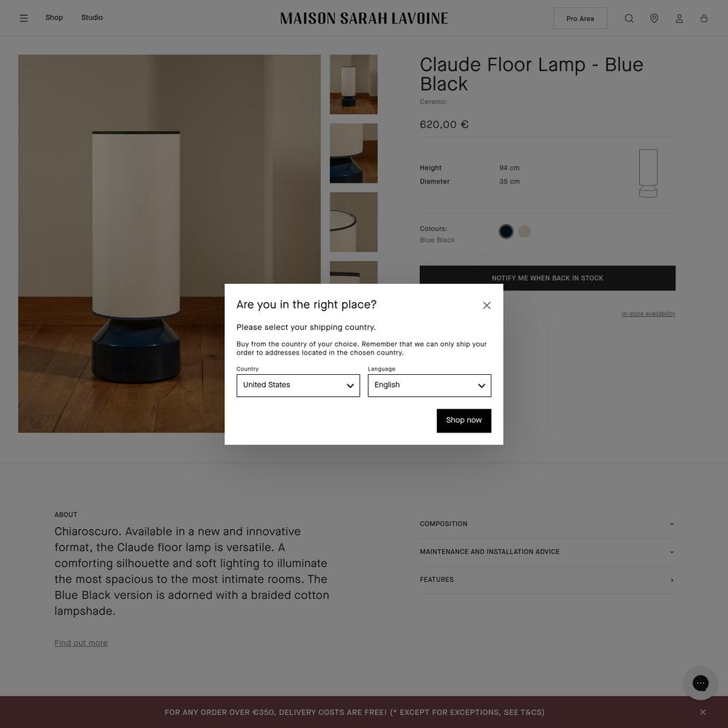Select the beige colour swatch
This screenshot has height=728, width=728.
(524, 232)
